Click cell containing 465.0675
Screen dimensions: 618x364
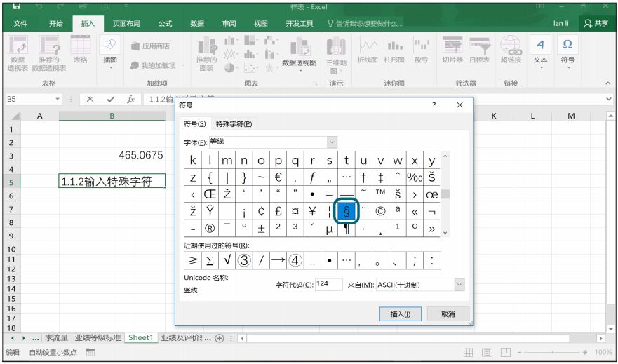(112, 155)
